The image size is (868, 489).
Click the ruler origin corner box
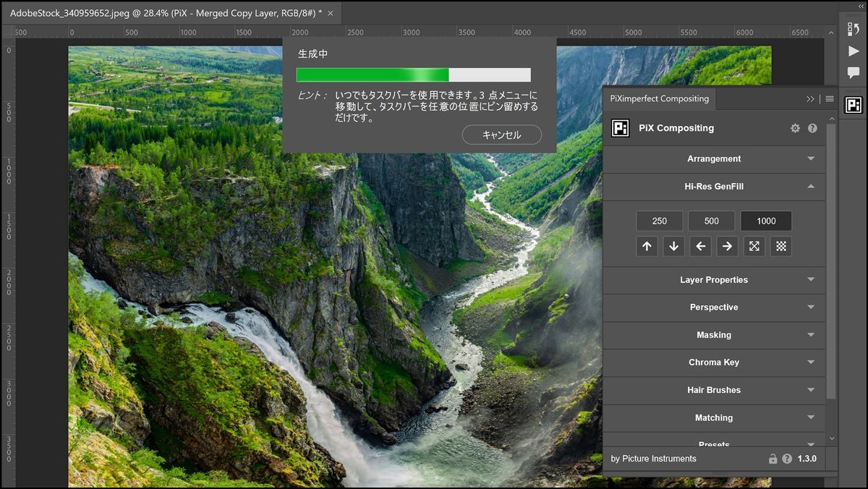8,32
